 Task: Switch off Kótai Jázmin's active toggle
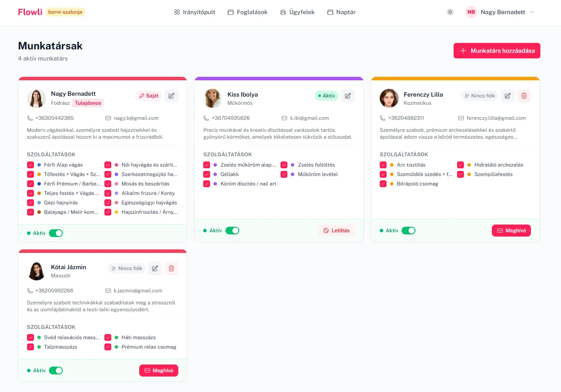(x=56, y=371)
